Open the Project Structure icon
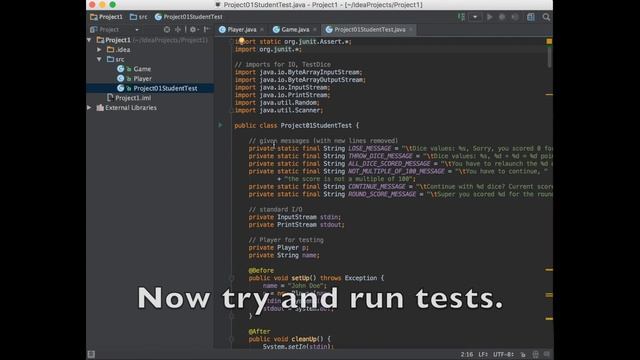Viewport: 640px width, 360px height. [531, 17]
